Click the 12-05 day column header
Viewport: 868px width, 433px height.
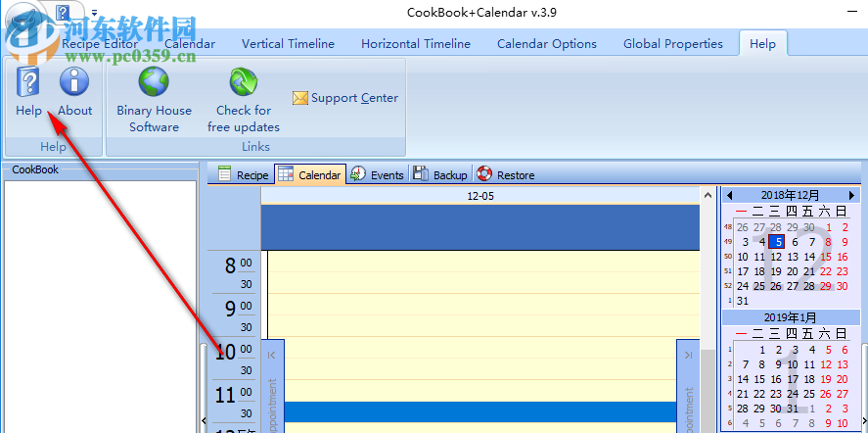coord(480,196)
